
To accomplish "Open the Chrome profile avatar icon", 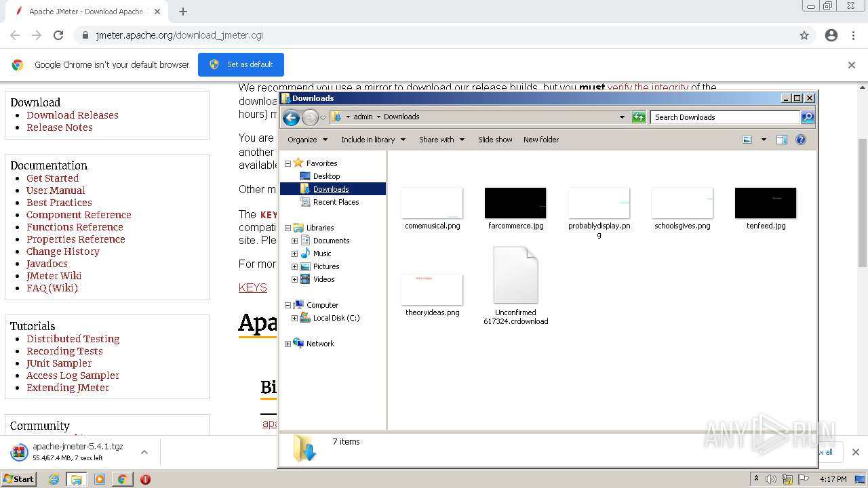I will click(x=831, y=35).
